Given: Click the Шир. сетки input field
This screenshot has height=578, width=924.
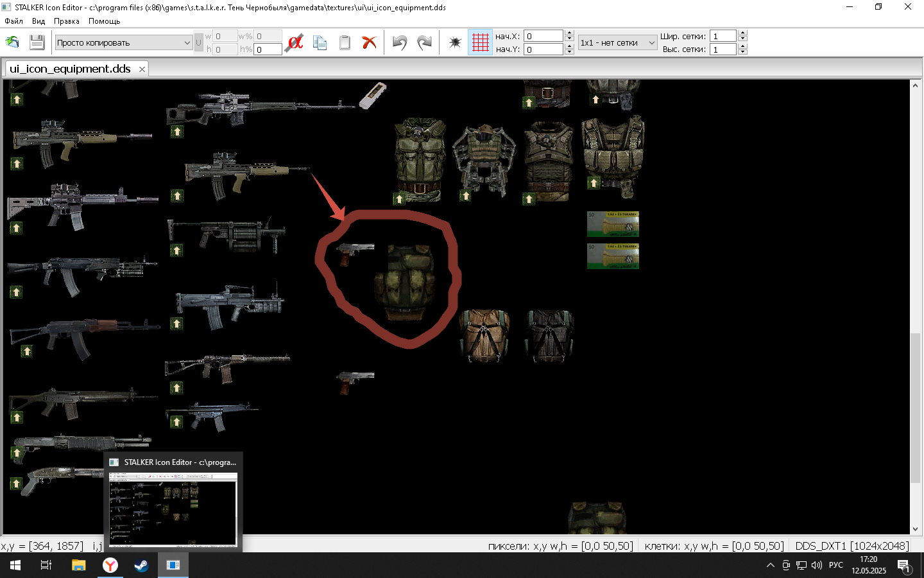Looking at the screenshot, I should click(723, 36).
